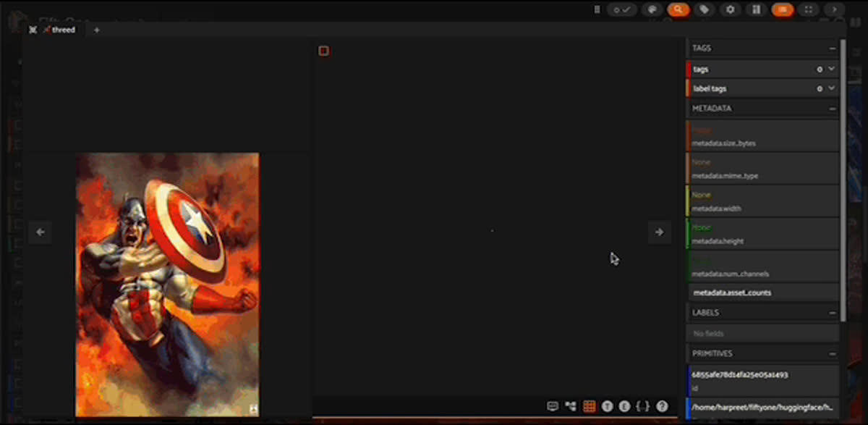Toggle the sample selection checkbox
868x425 pixels.
click(x=323, y=51)
